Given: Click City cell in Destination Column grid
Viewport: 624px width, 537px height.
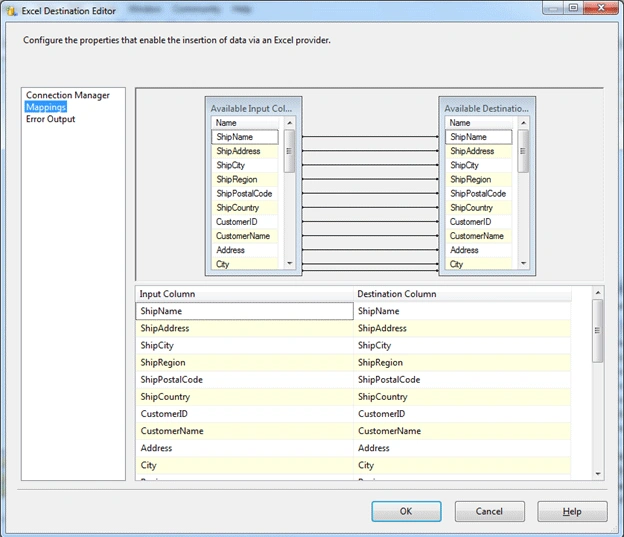Looking at the screenshot, I should coord(462,465).
